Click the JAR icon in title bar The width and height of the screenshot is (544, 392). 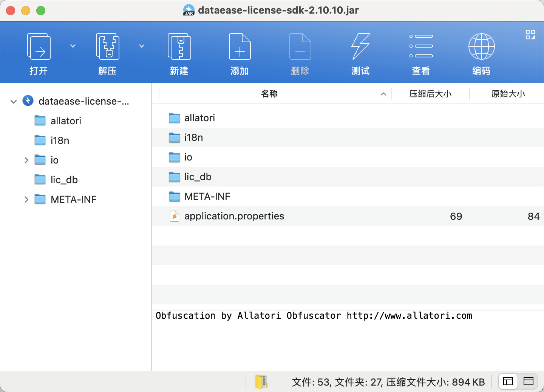click(189, 10)
